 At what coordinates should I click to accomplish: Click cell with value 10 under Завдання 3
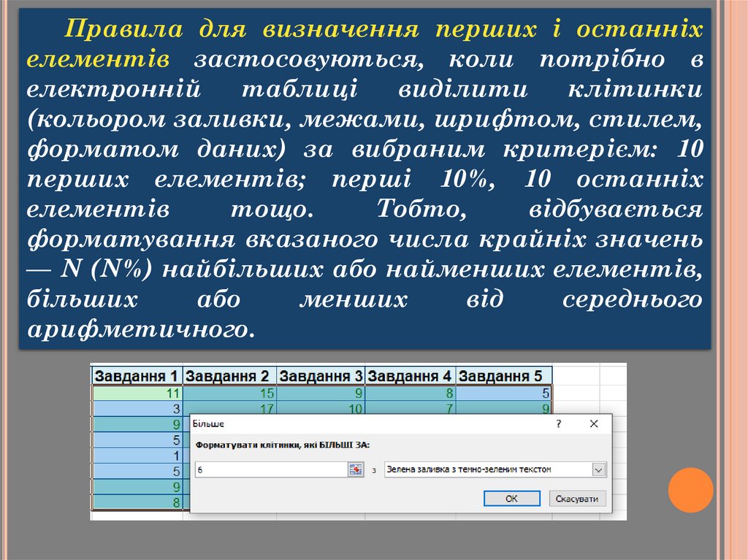pos(321,408)
